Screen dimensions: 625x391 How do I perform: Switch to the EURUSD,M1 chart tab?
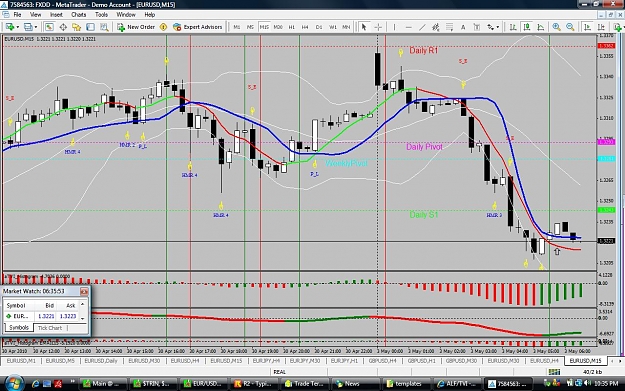pos(21,361)
